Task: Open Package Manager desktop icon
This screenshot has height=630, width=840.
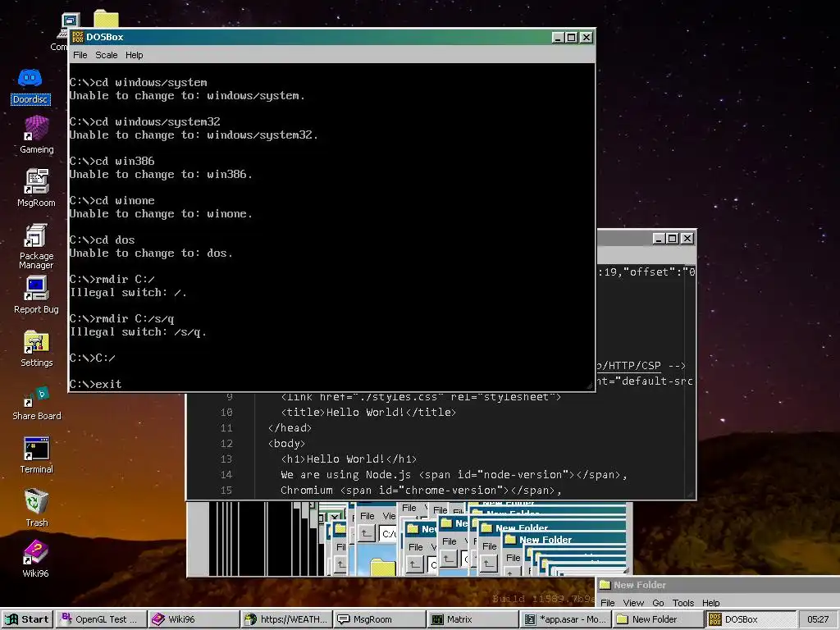Action: [36, 246]
